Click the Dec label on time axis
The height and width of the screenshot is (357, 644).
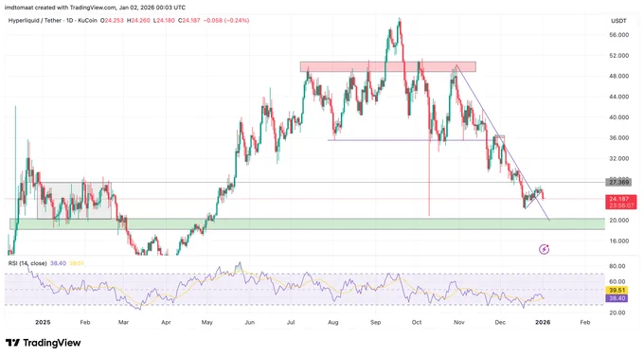pyautogui.click(x=500, y=322)
